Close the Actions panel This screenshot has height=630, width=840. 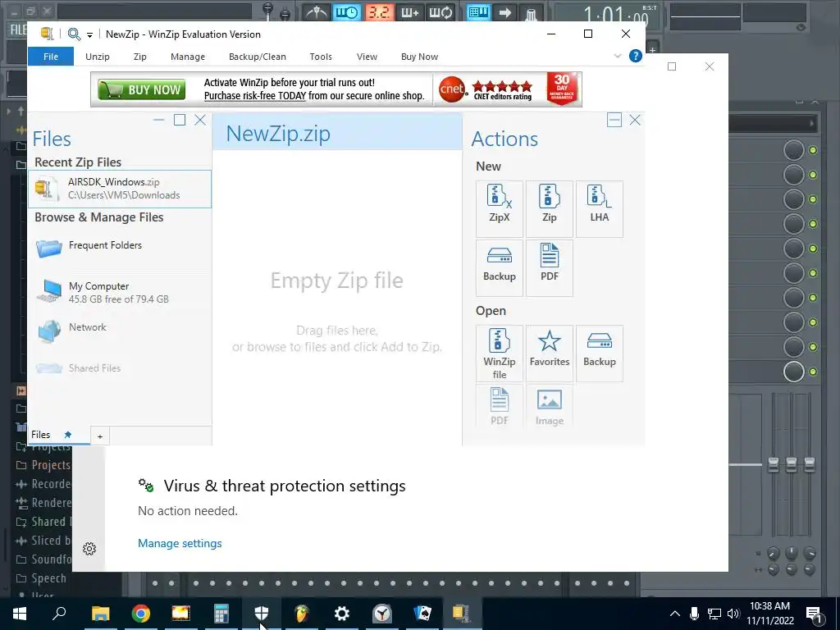(635, 120)
